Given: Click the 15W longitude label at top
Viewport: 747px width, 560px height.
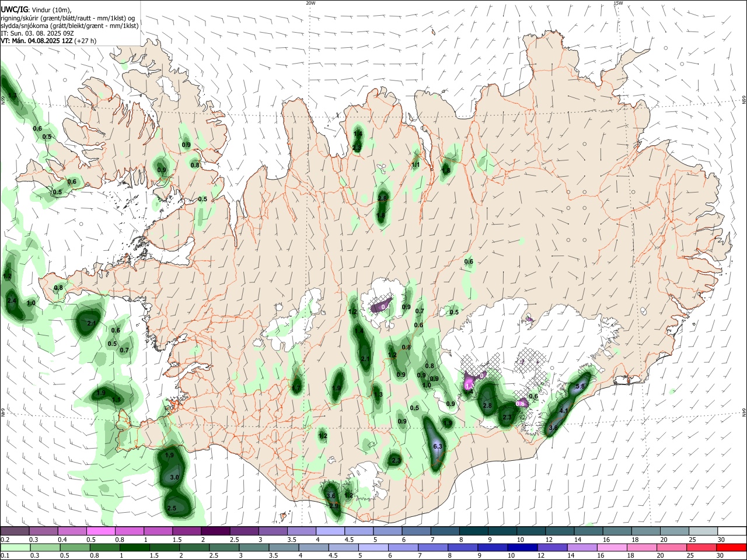Looking at the screenshot, I should (618, 3).
